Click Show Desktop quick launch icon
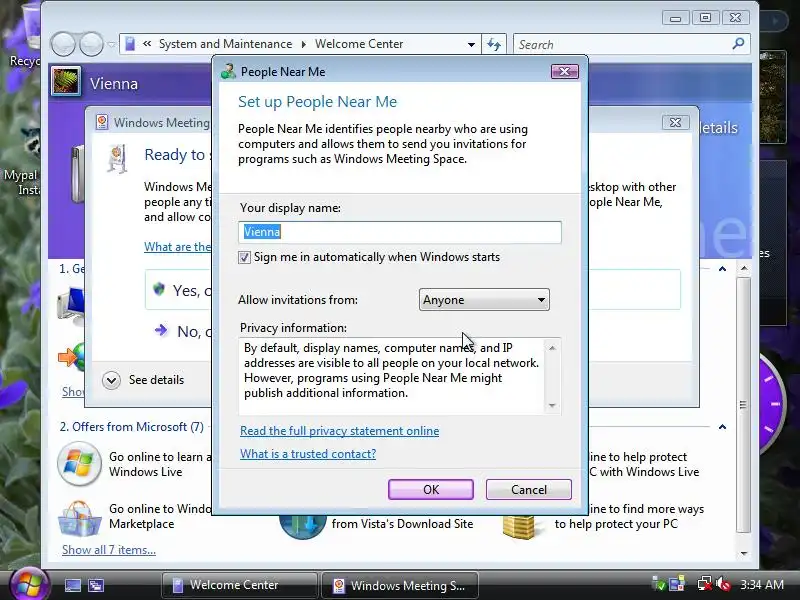The image size is (800, 600). point(73,585)
